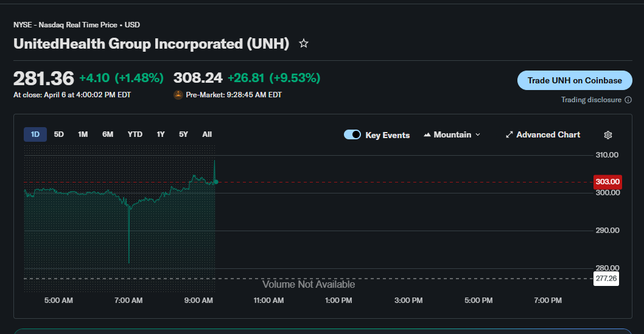This screenshot has width=644, height=334.
Task: Click the +4.10 (+1.48%) change value
Action: pyautogui.click(x=121, y=78)
